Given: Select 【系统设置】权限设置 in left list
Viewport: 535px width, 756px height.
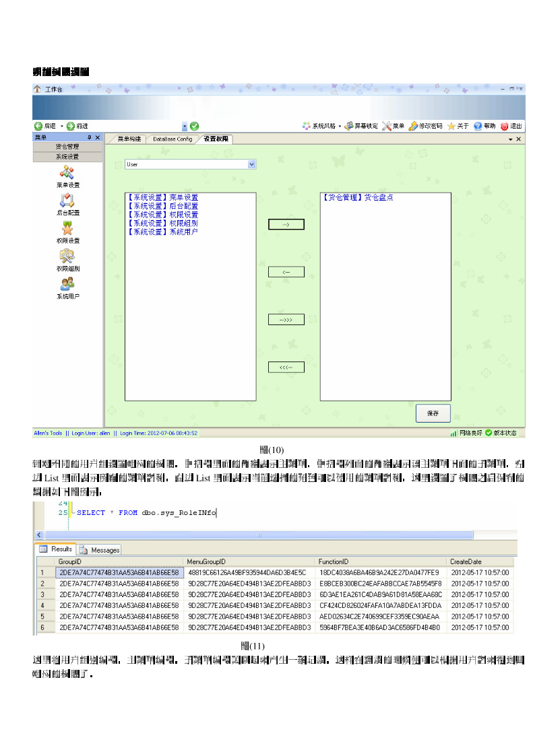Looking at the screenshot, I should [x=162, y=215].
